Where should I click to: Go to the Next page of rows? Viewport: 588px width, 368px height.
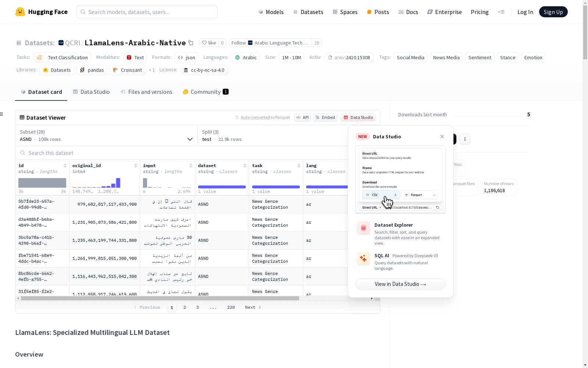(x=253, y=307)
